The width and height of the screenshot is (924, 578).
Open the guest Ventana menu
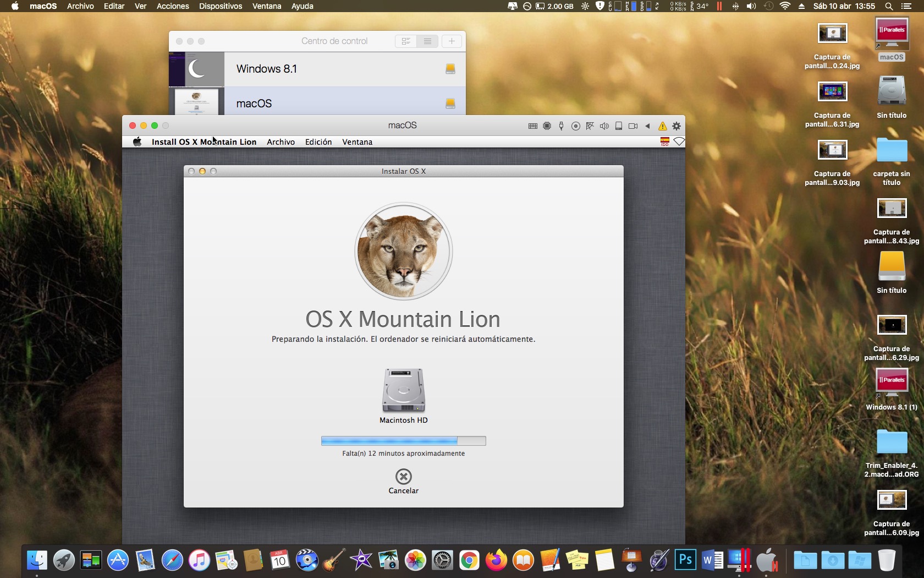point(358,142)
